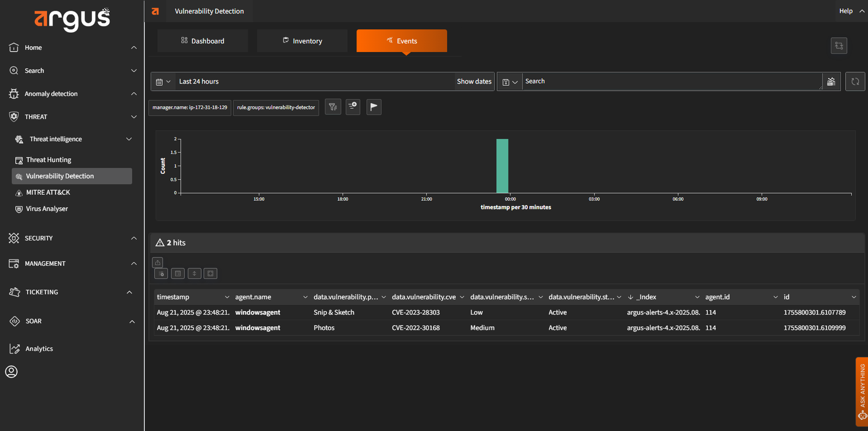Click the row density arrows icon

tap(194, 274)
